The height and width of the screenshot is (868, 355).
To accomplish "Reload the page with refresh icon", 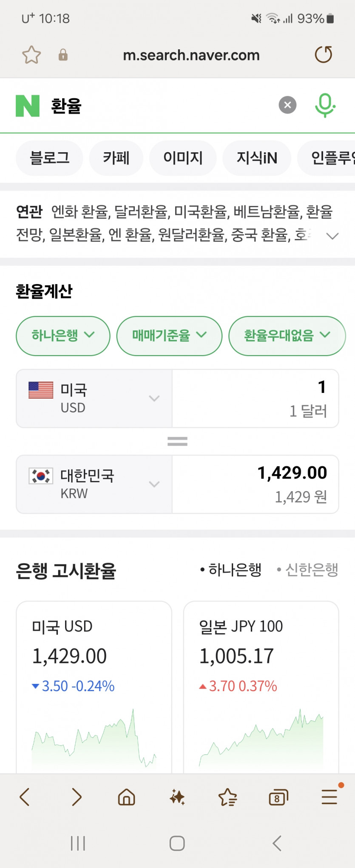I will (x=323, y=55).
